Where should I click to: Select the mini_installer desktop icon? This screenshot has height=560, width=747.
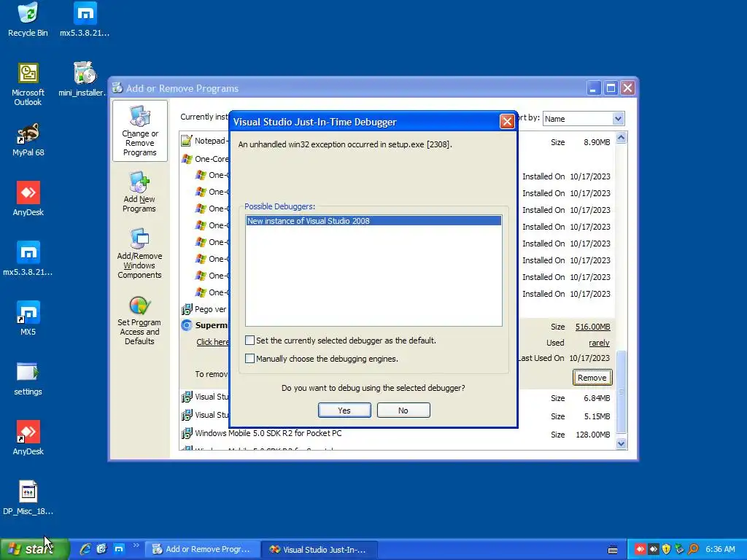click(x=83, y=79)
